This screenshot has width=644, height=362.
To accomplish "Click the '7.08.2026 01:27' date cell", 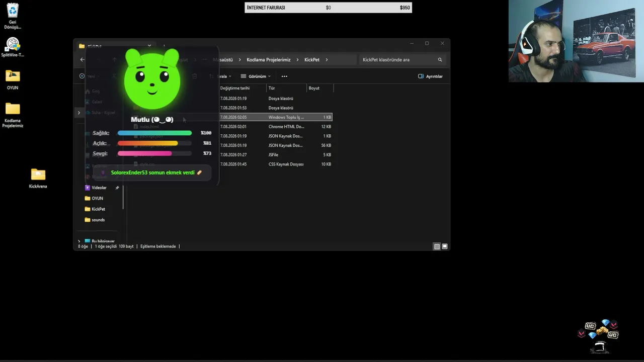I will (x=233, y=155).
